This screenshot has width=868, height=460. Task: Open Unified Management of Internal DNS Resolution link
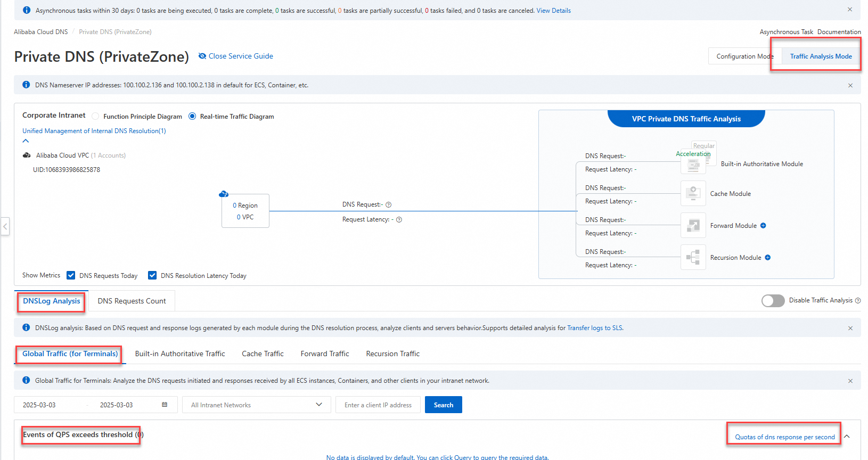(x=94, y=131)
